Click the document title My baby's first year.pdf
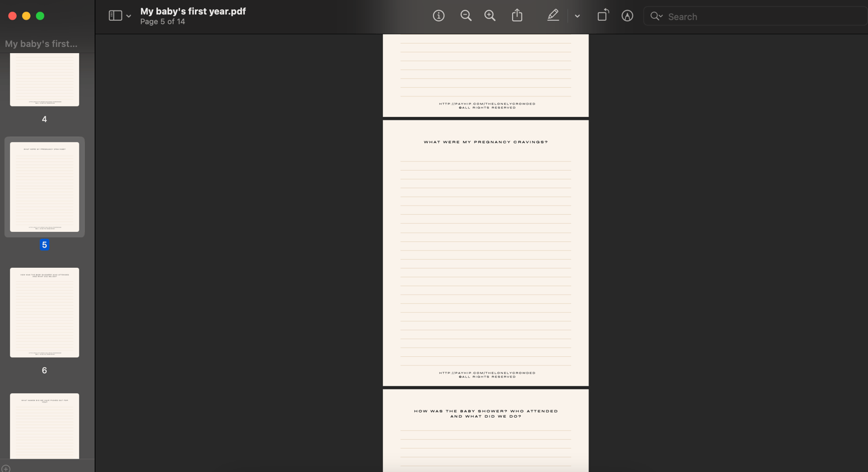 (193, 11)
